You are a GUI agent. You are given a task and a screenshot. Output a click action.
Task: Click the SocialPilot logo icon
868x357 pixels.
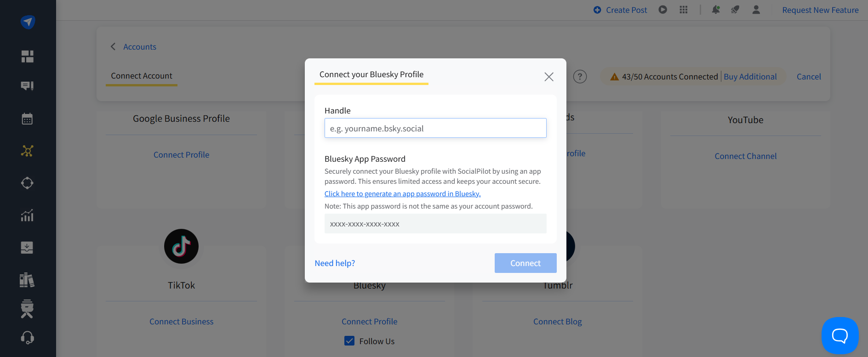tap(28, 22)
